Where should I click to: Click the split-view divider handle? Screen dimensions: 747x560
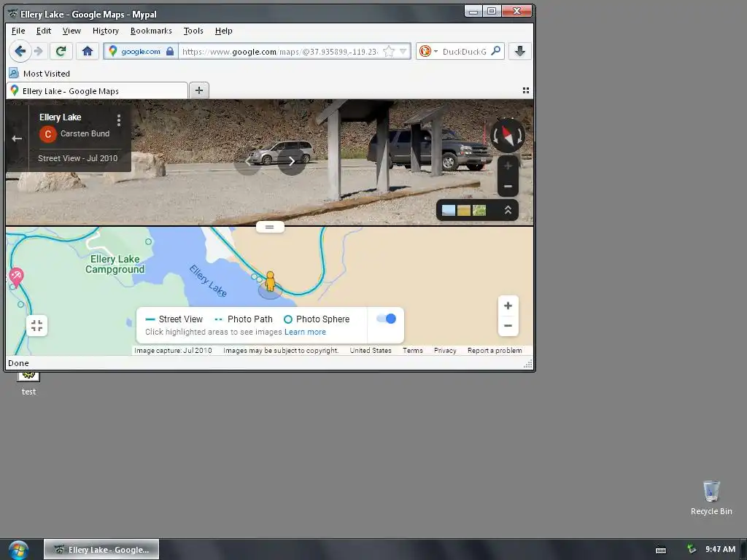270,227
